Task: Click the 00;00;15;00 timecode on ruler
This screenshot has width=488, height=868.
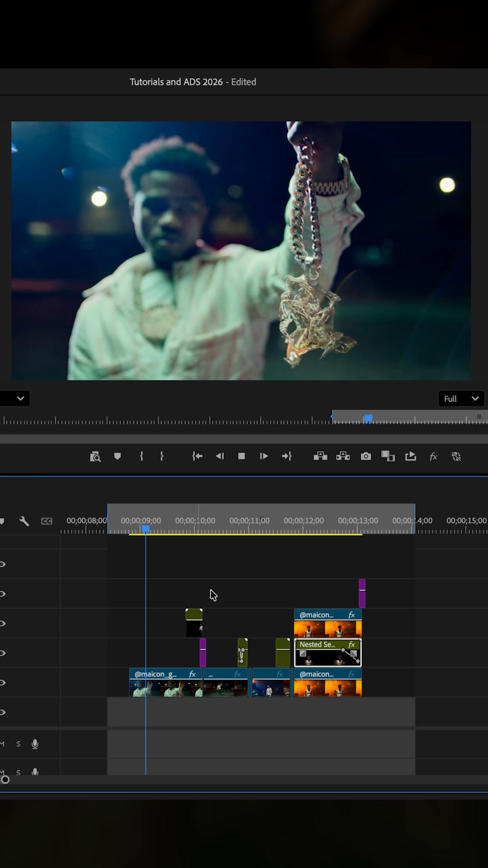Action: [466, 520]
